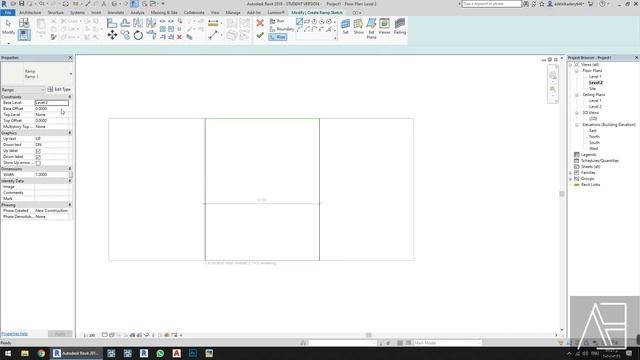The width and height of the screenshot is (640, 360).
Task: Switch to the Structure ribbon tab
Action: click(56, 13)
